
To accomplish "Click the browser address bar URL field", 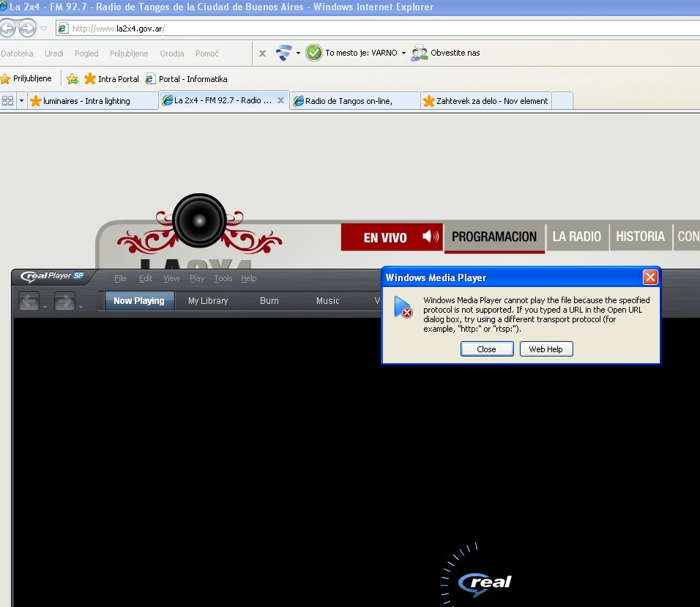I will tap(366, 29).
